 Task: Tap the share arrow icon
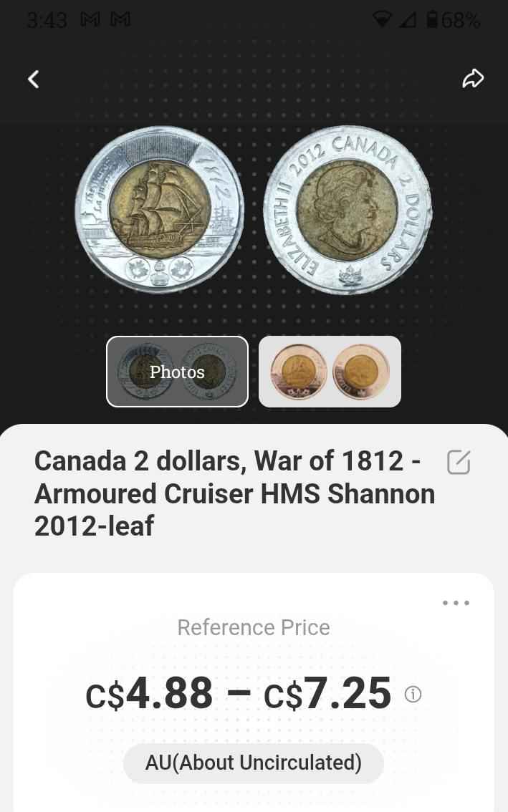pyautogui.click(x=473, y=79)
